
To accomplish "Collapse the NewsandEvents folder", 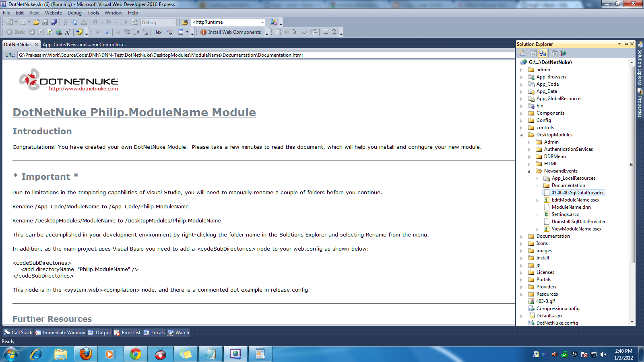I will 529,171.
